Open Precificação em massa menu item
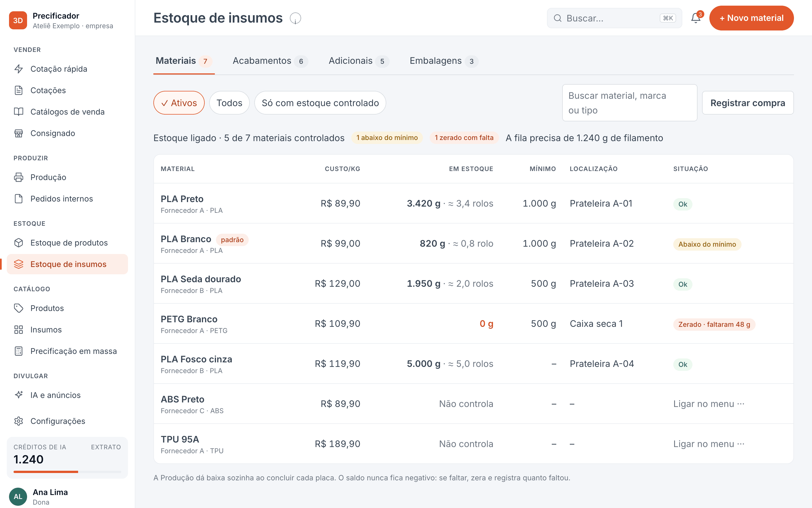The width and height of the screenshot is (812, 508). point(67,351)
